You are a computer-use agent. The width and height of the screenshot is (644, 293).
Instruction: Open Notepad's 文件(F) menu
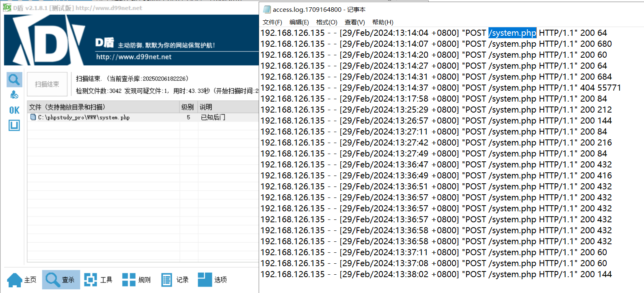(272, 22)
